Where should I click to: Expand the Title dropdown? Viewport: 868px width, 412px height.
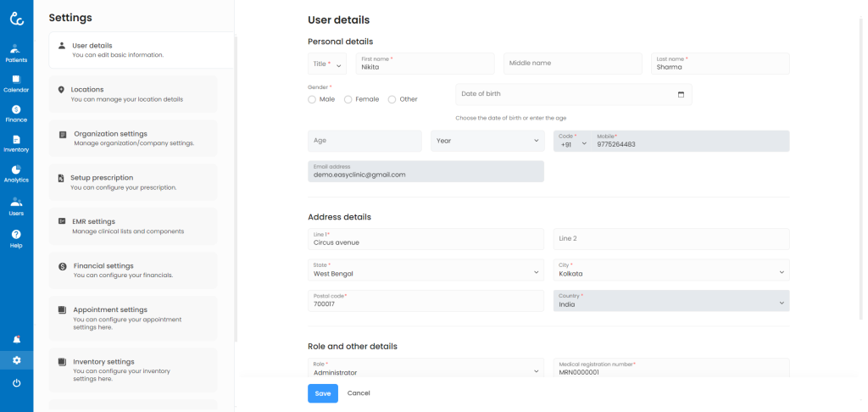tap(328, 64)
